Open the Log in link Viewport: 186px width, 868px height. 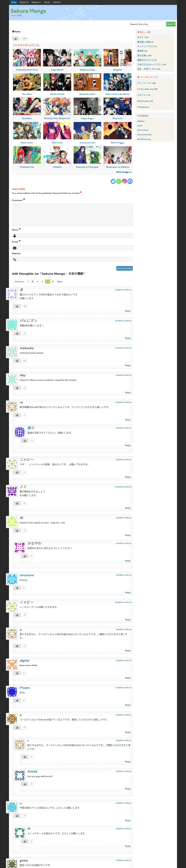(x=140, y=126)
